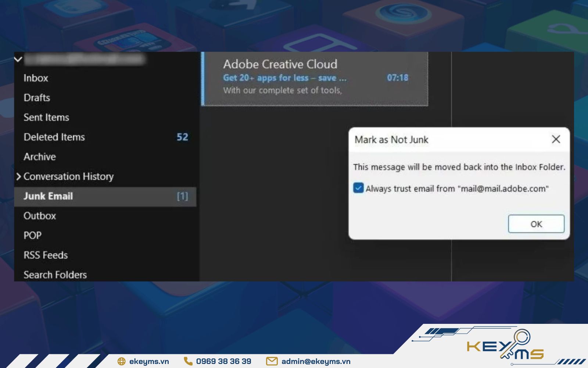Click the globe icon beside ekeyms.vn

click(x=121, y=361)
